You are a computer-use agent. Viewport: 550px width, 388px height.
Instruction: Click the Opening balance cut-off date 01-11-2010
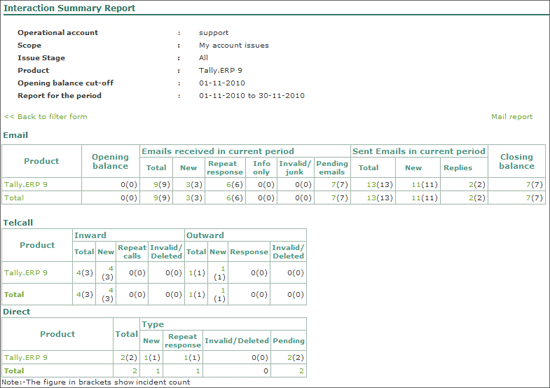(x=222, y=83)
